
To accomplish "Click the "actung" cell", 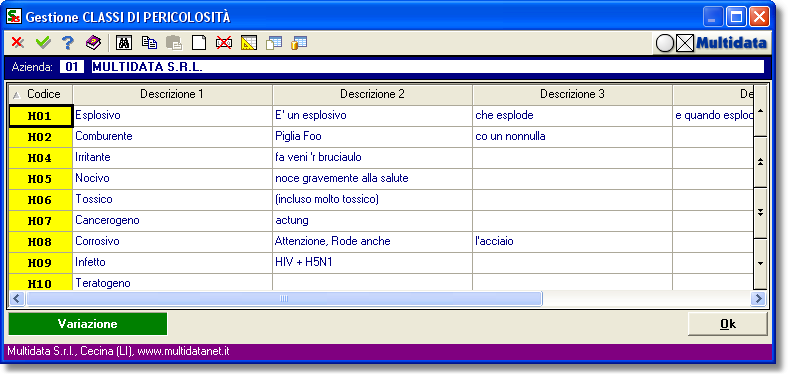I will 372,221.
